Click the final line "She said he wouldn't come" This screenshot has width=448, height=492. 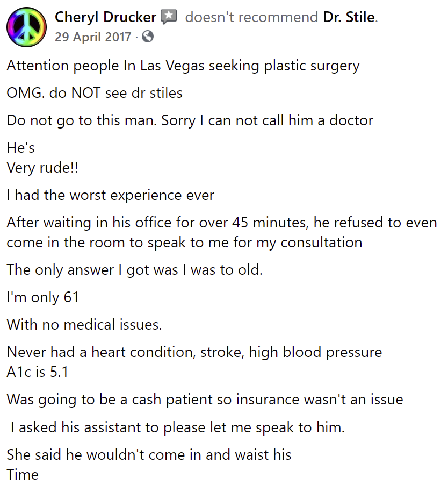[149, 465]
